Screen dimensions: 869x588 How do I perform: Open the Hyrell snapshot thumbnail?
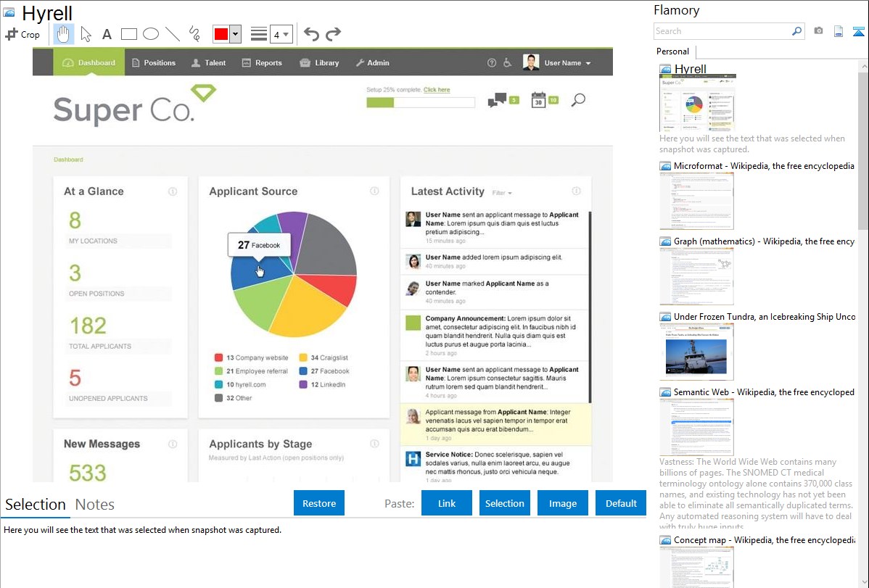click(x=697, y=104)
